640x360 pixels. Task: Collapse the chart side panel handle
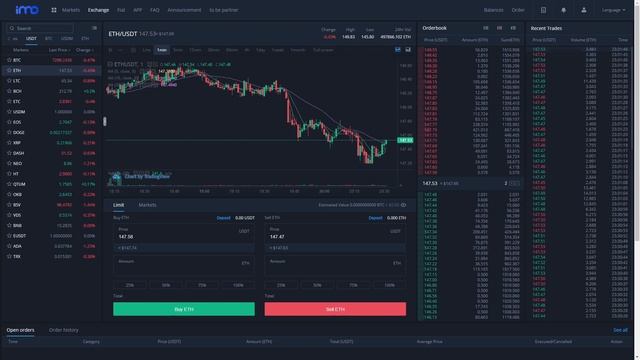click(x=104, y=121)
